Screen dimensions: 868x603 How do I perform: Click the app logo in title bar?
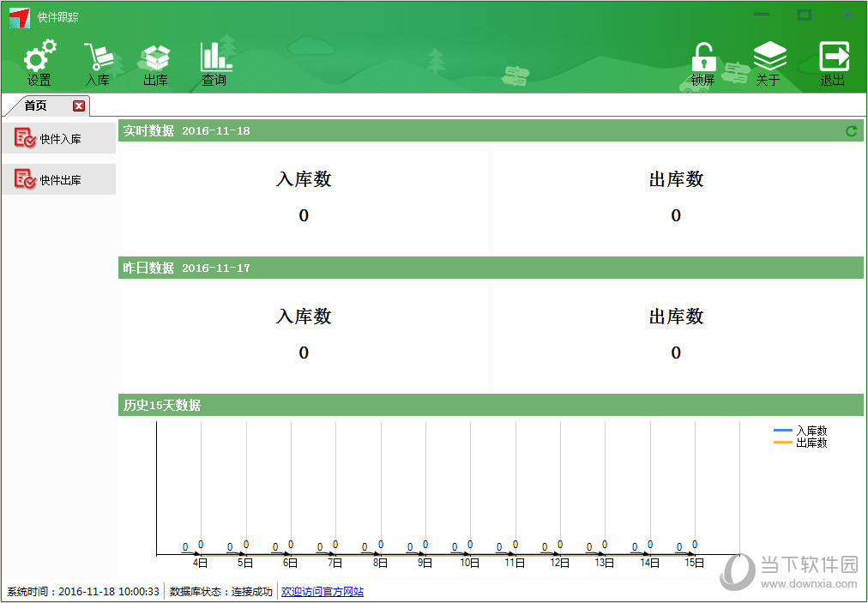coord(20,17)
